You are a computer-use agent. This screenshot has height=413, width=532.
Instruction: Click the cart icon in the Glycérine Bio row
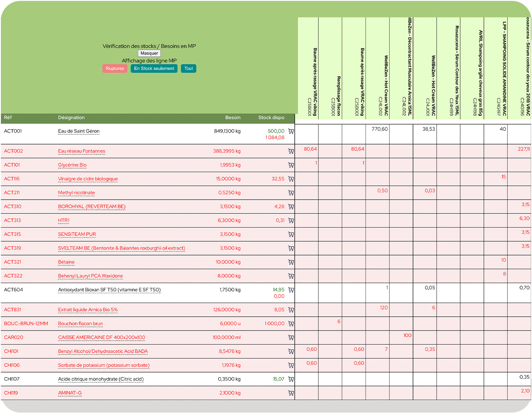pos(291,165)
